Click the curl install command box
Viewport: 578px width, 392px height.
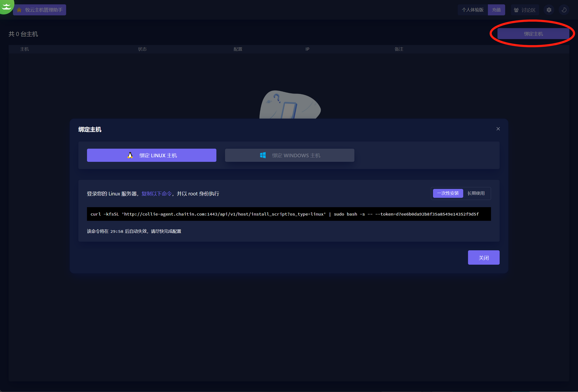(x=288, y=214)
